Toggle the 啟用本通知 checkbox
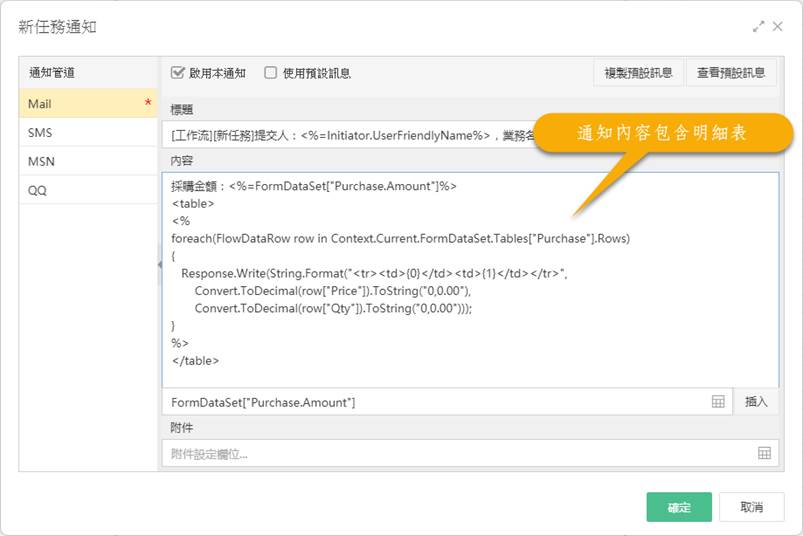 [177, 73]
